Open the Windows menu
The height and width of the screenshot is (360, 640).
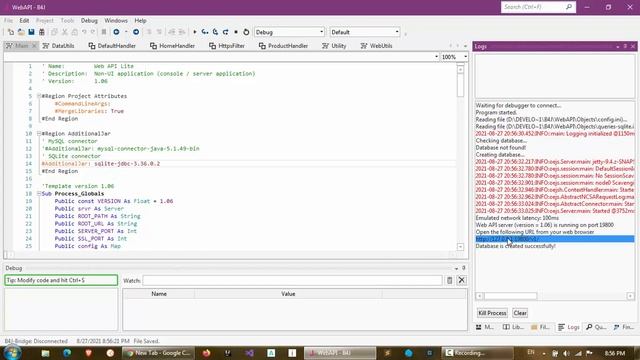click(x=116, y=20)
